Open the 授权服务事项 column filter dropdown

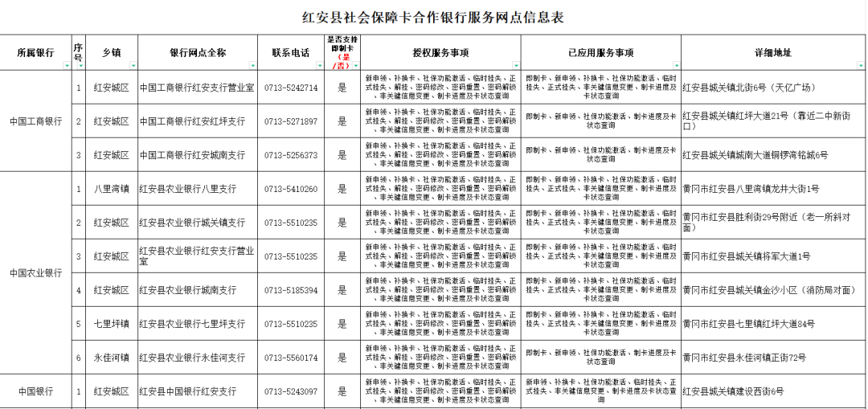point(516,66)
